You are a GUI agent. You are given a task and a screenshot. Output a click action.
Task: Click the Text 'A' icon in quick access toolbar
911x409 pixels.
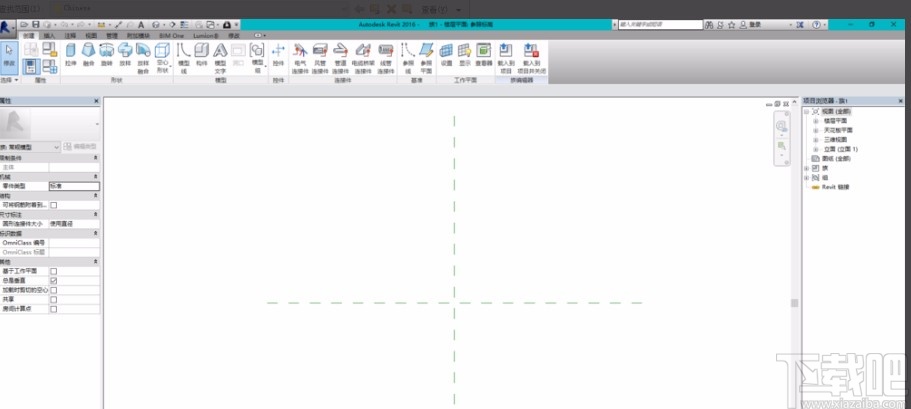[141, 25]
